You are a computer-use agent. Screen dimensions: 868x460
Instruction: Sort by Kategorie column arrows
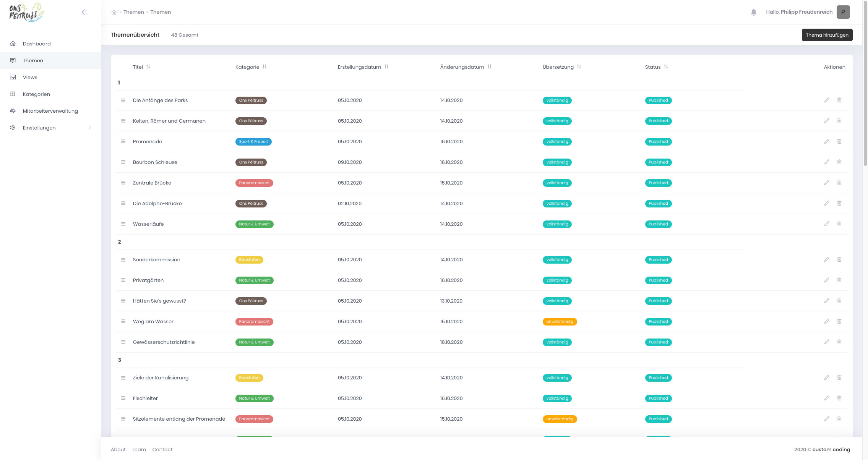coord(264,67)
